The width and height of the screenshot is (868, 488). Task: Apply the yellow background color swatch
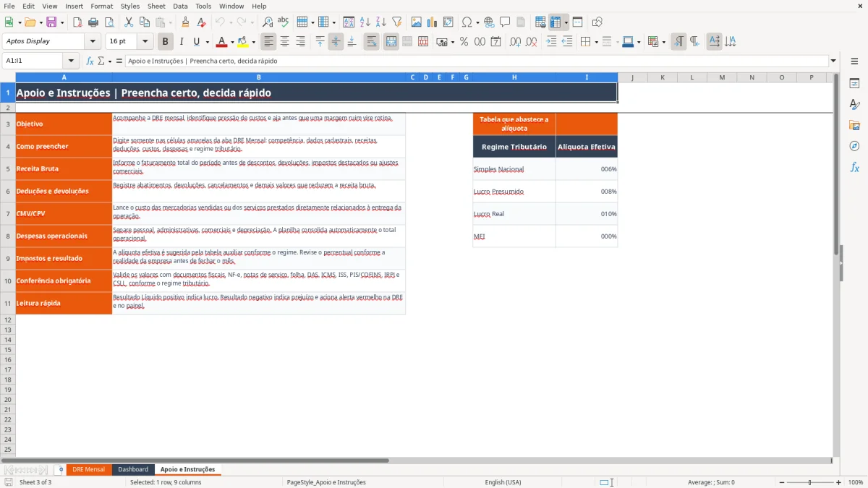click(243, 42)
